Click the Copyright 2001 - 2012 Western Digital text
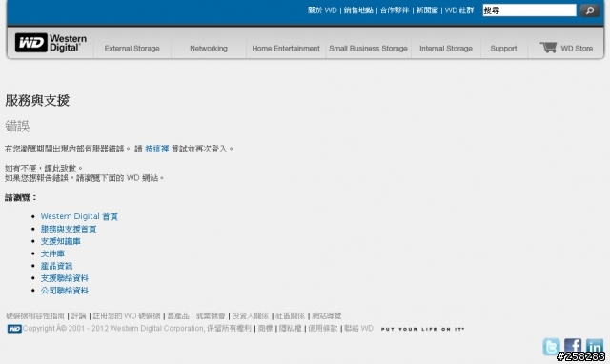 (113, 328)
